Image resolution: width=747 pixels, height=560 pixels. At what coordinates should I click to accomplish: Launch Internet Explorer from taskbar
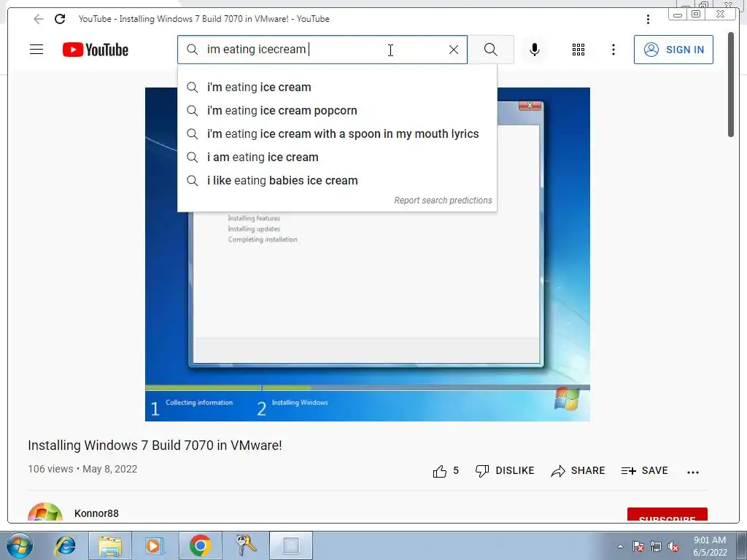pos(65,545)
